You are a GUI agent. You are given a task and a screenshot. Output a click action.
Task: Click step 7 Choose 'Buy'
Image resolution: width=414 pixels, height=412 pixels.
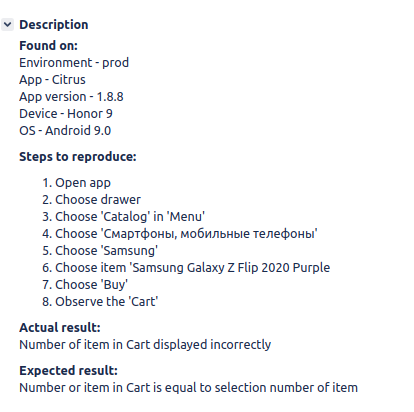[x=85, y=285]
